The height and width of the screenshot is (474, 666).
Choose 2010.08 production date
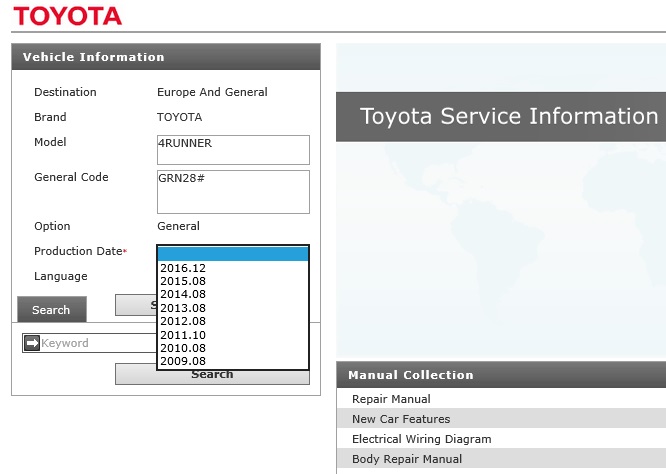click(233, 348)
